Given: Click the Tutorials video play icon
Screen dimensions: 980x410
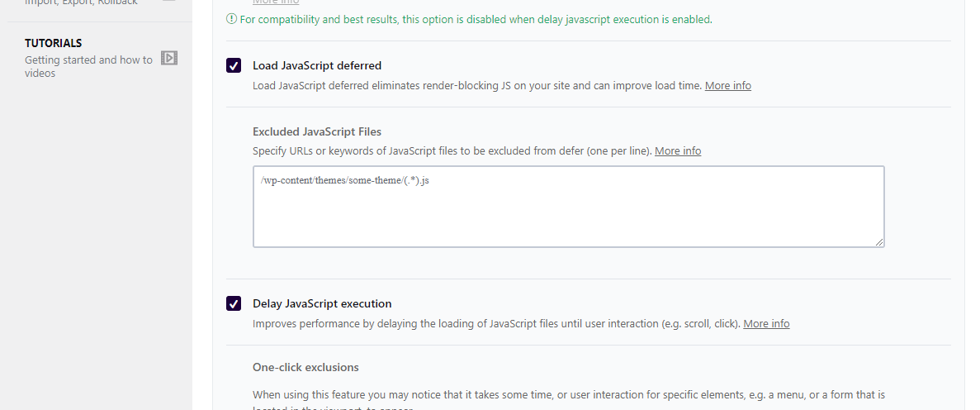Looking at the screenshot, I should click(169, 58).
